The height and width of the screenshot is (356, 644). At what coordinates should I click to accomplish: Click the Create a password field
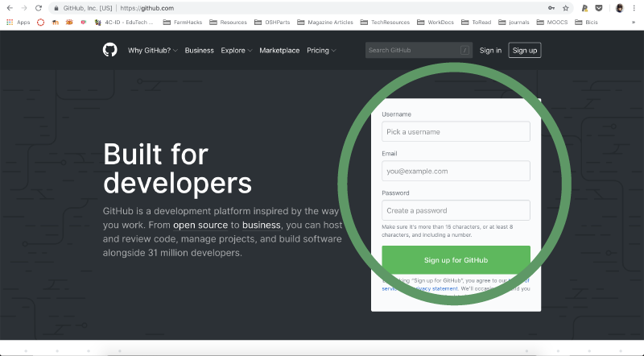coord(456,210)
